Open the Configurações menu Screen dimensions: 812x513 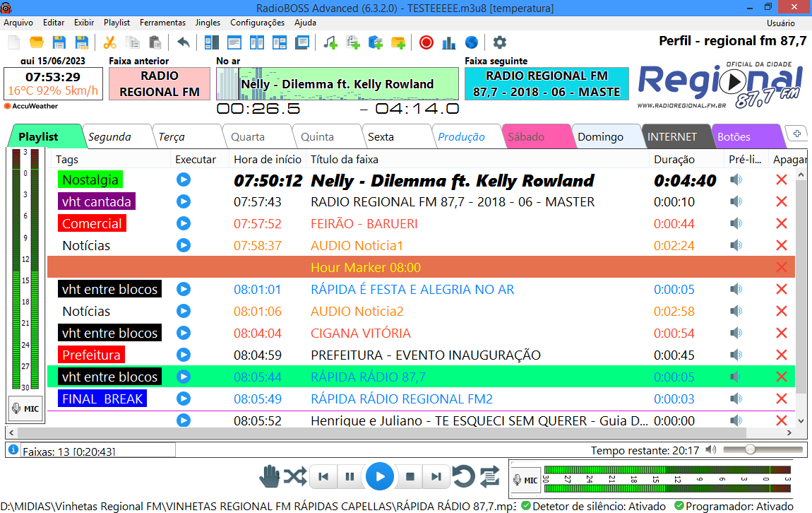click(x=258, y=23)
